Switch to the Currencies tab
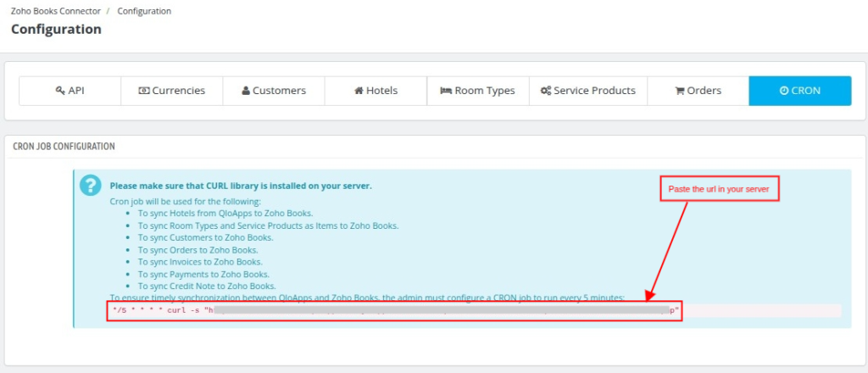This screenshot has width=868, height=373. point(172,91)
